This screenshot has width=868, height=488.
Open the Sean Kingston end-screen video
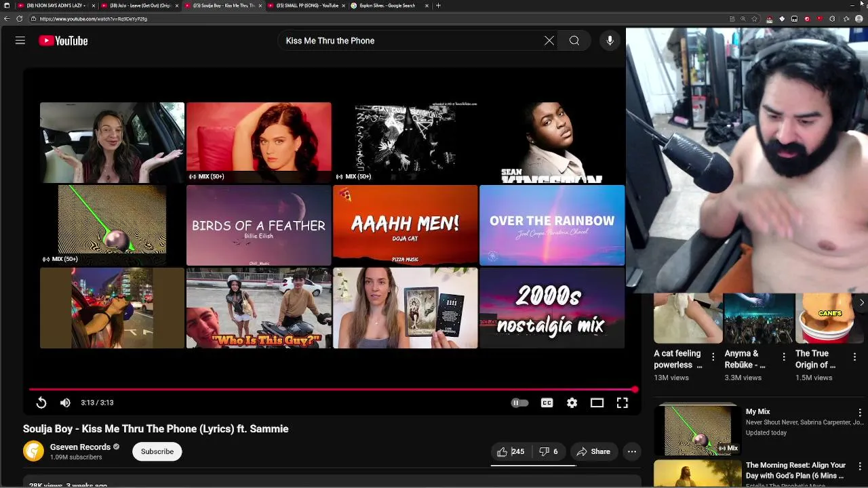pos(551,142)
